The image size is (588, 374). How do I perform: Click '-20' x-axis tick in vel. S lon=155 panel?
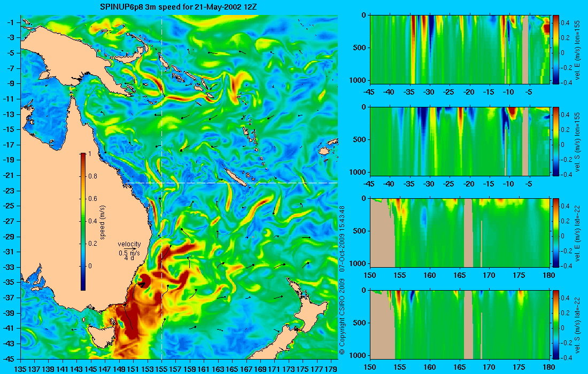(x=469, y=184)
